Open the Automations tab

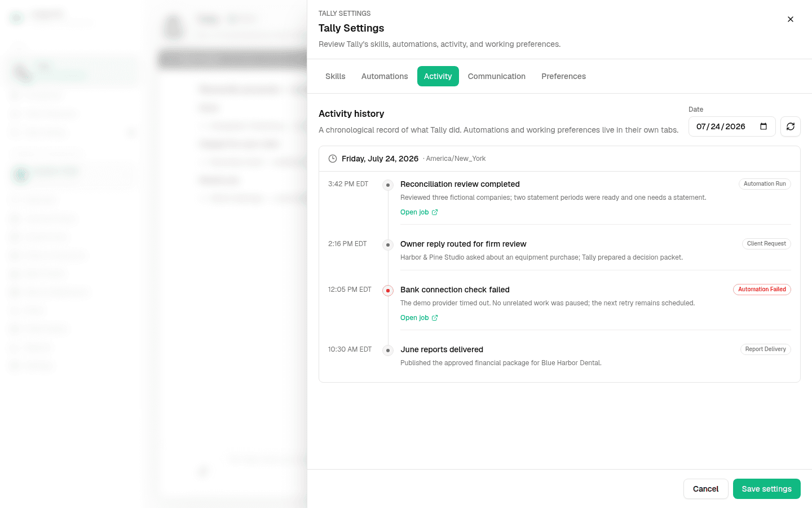385,76
